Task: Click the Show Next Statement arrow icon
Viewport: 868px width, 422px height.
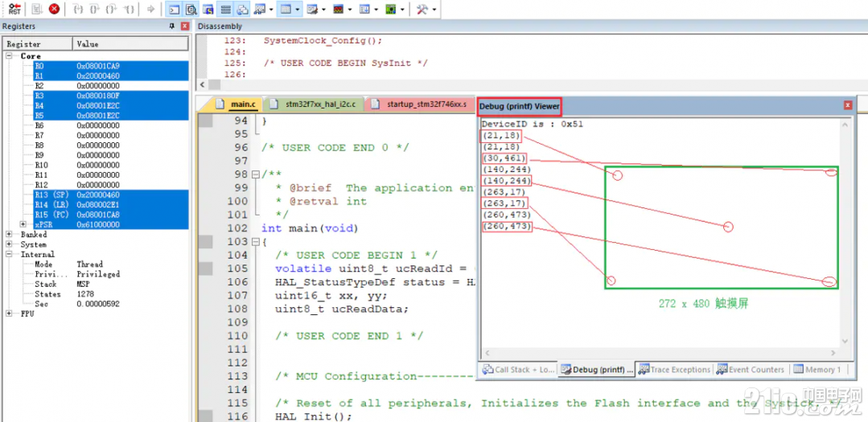Action: (x=150, y=9)
